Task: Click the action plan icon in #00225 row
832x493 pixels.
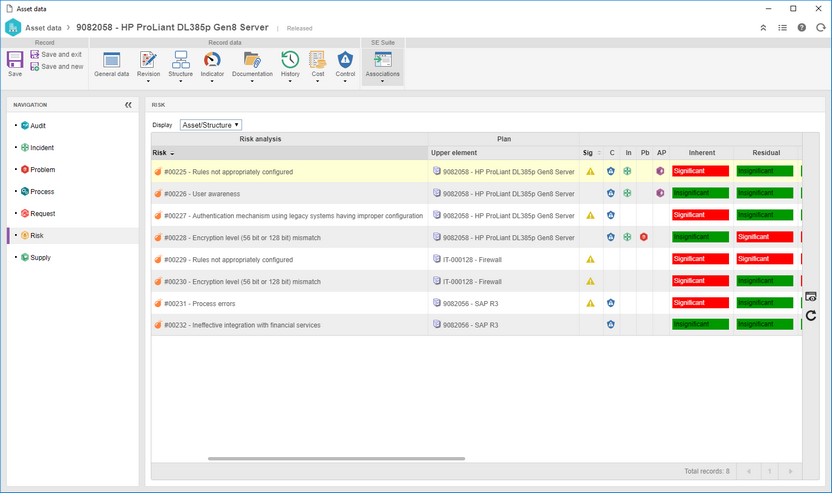Action: (x=660, y=171)
